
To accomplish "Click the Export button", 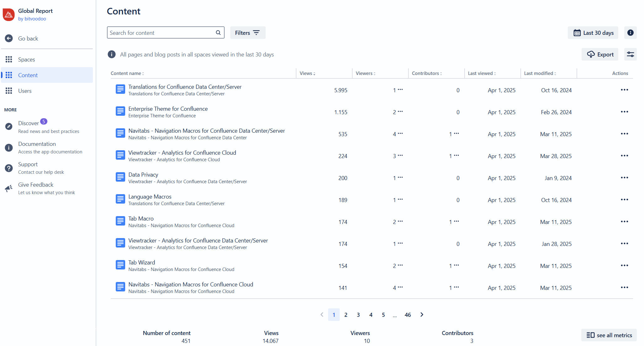I will click(600, 54).
